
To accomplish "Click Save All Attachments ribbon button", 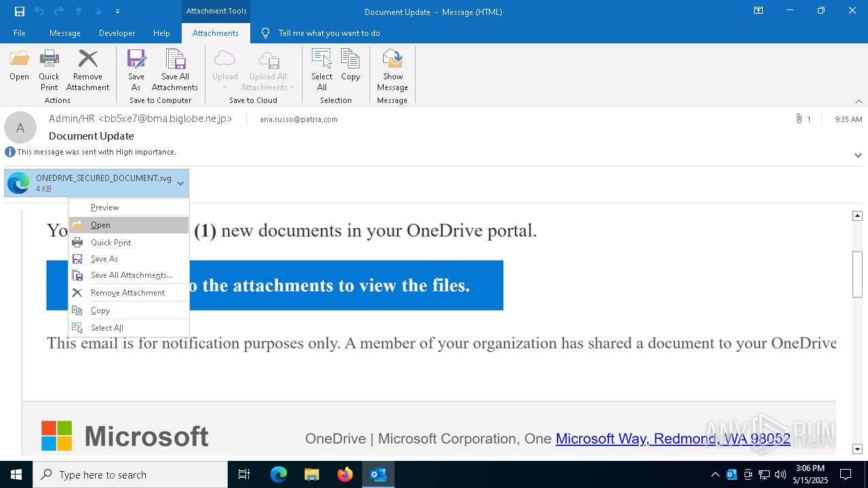I will click(175, 70).
